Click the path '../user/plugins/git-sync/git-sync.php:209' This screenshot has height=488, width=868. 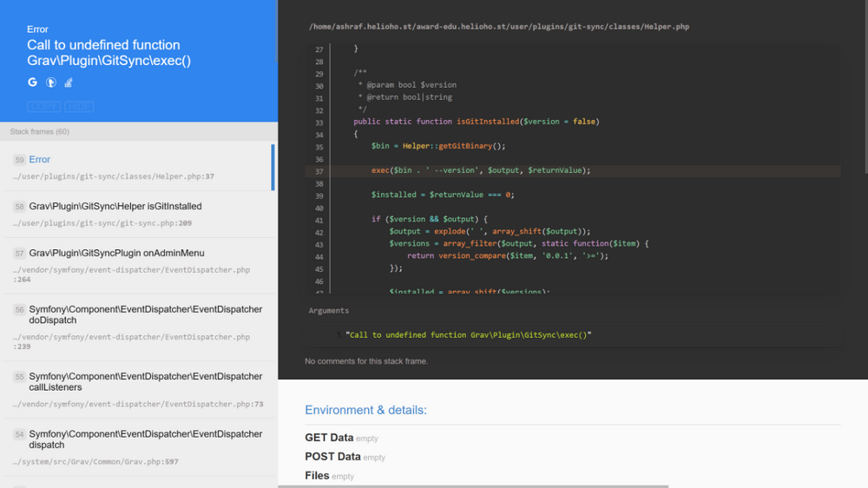click(102, 223)
